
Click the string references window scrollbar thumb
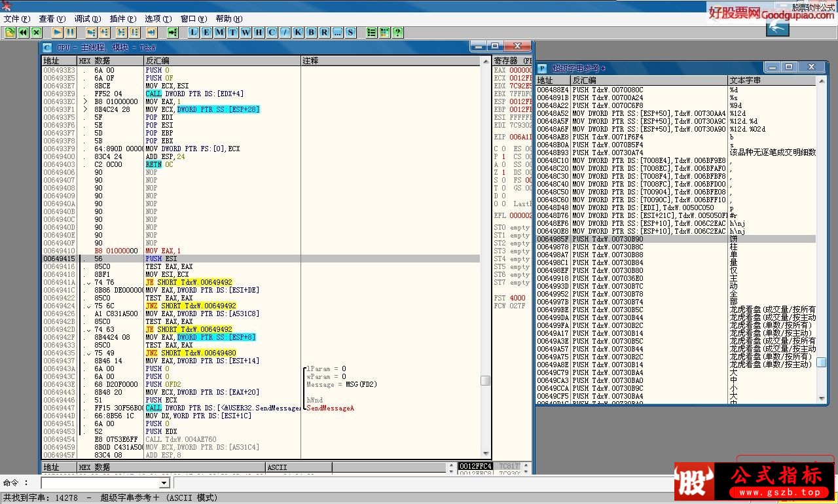(x=821, y=362)
